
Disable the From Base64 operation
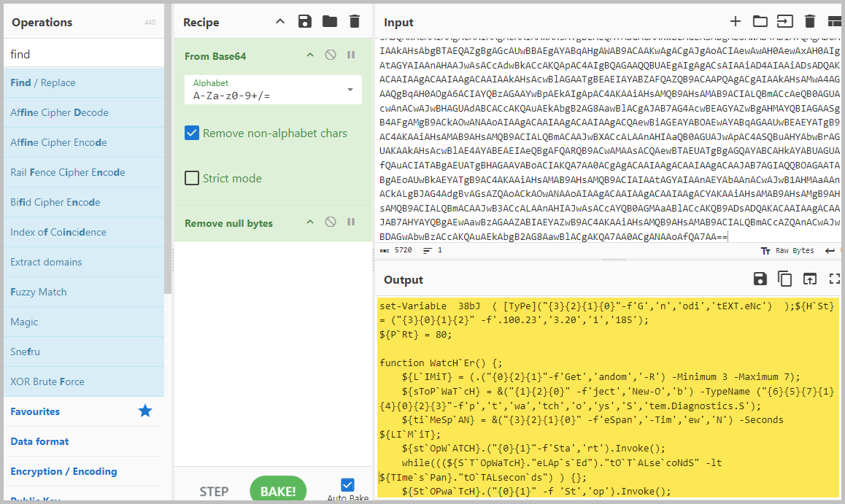331,55
